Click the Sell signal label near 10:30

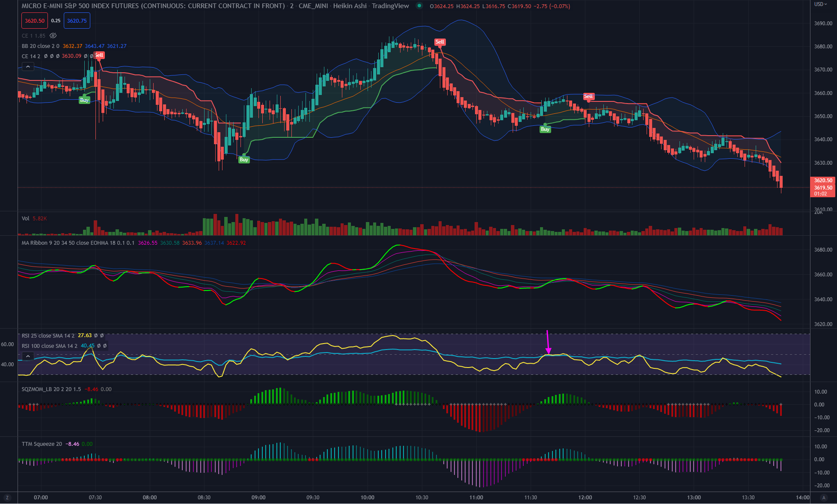point(440,42)
